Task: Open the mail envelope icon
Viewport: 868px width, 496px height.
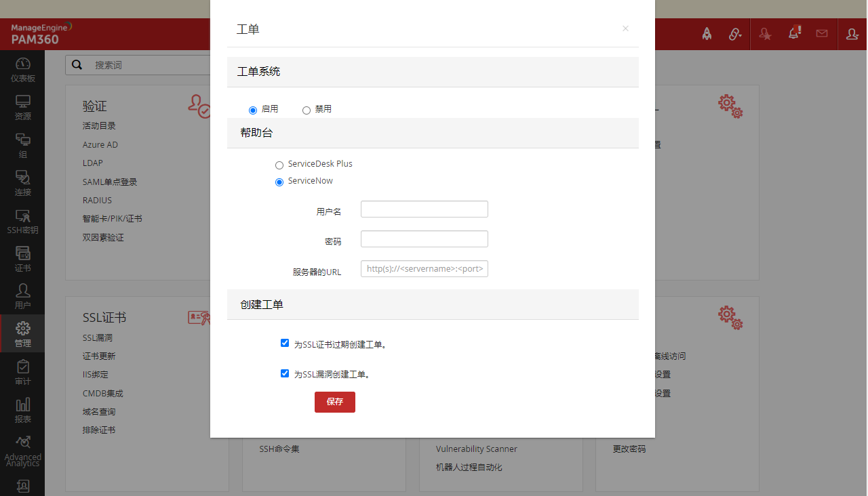Action: pos(822,33)
